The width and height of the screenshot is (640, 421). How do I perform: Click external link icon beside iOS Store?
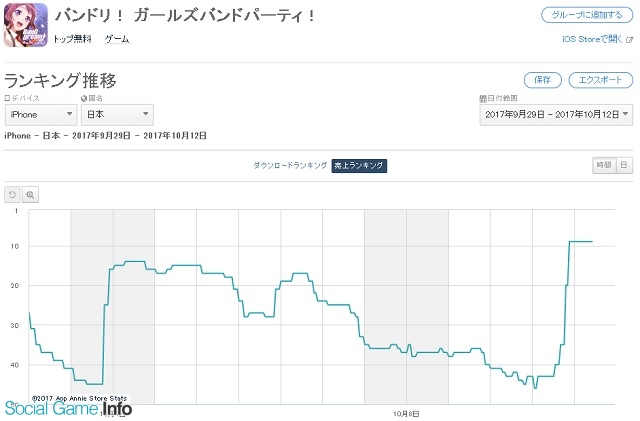pos(629,40)
